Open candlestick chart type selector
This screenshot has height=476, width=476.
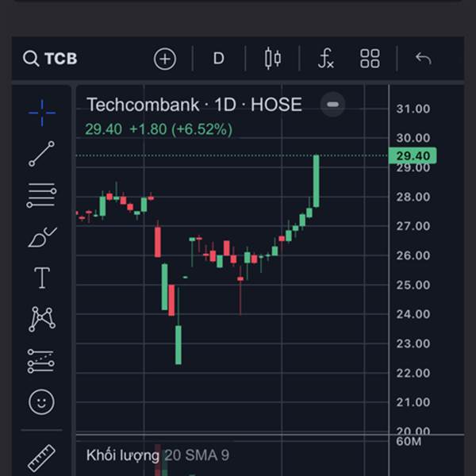273,58
